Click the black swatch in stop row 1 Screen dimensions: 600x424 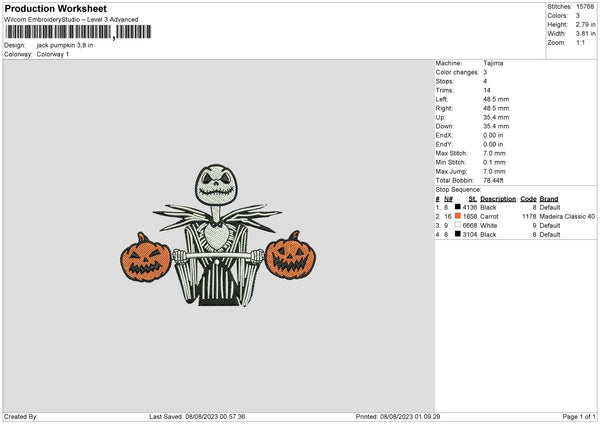pos(457,207)
